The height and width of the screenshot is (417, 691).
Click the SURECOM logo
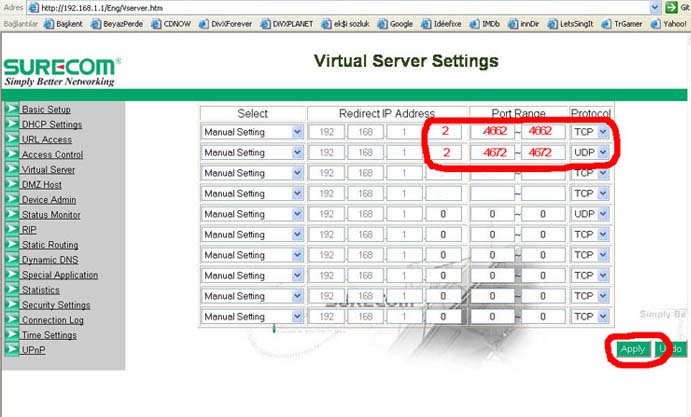pyautogui.click(x=62, y=71)
